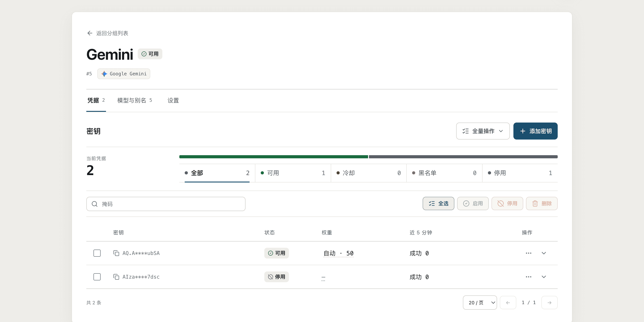Copy the AQ.A****ubSA key
The image size is (644, 322).
click(x=116, y=253)
